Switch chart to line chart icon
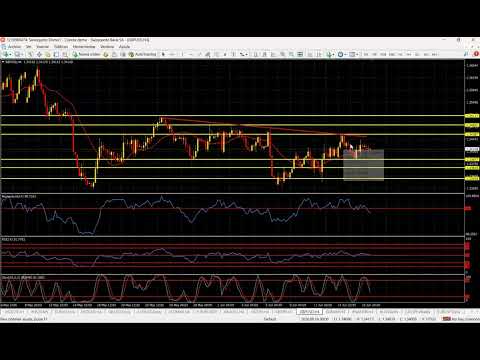The image size is (480, 360). coord(273,54)
